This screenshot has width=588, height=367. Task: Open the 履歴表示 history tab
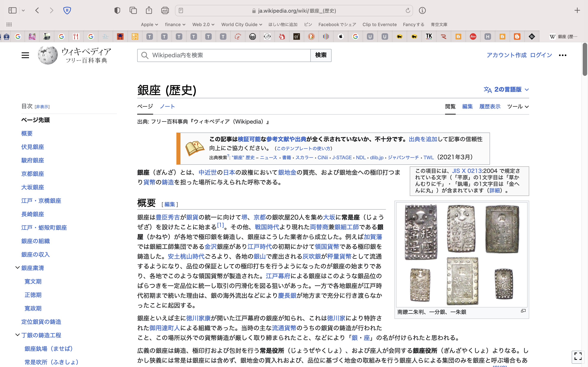click(x=490, y=107)
